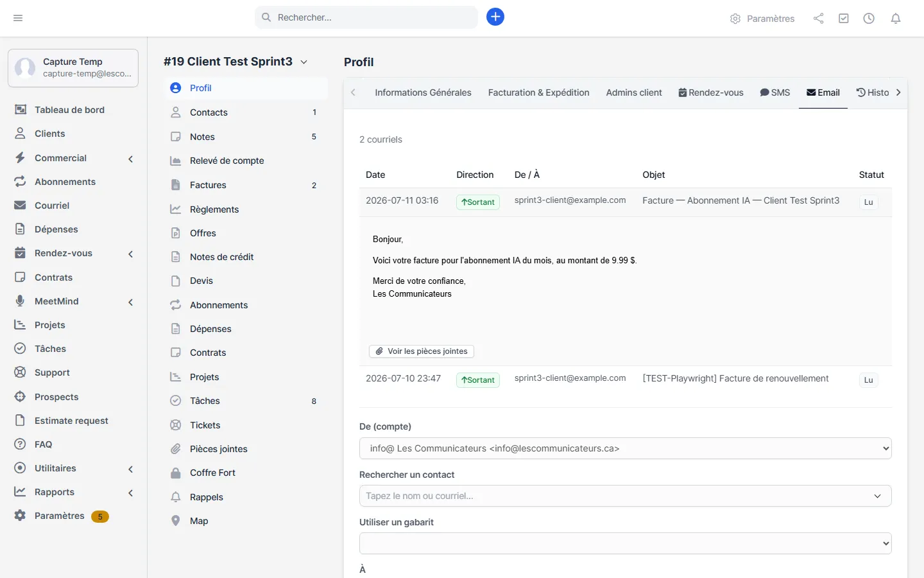
Task: Select Profil in client menu
Action: [246, 88]
